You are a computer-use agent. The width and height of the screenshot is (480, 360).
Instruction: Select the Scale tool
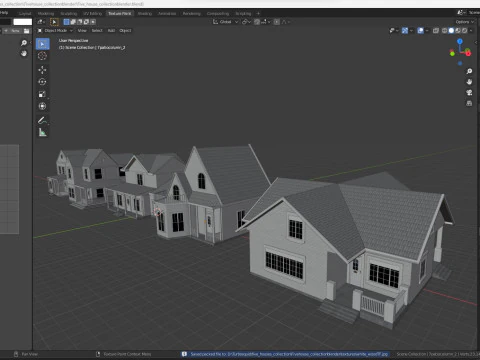42,94
